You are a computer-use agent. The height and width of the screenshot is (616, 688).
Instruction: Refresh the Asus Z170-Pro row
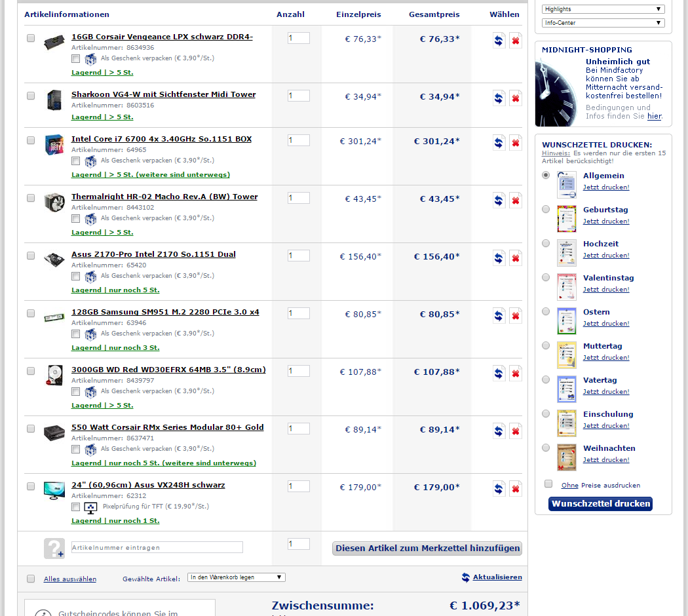pyautogui.click(x=499, y=258)
